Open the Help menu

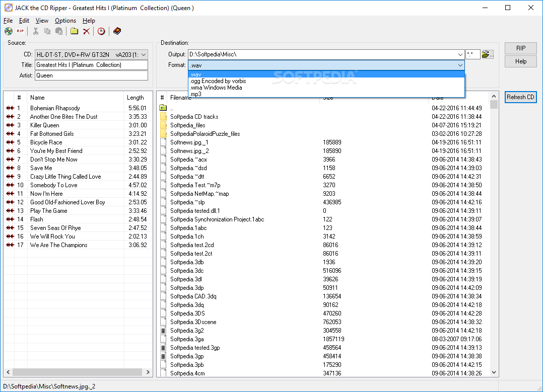(x=89, y=21)
